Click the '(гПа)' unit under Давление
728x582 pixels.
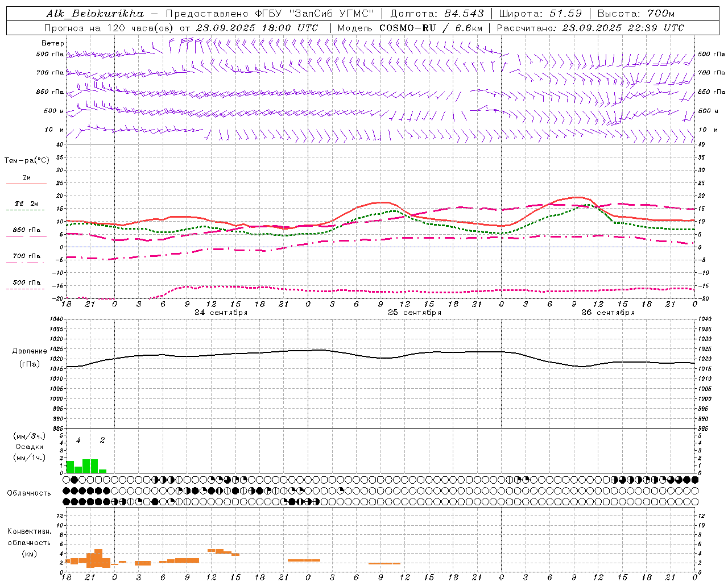coord(30,364)
